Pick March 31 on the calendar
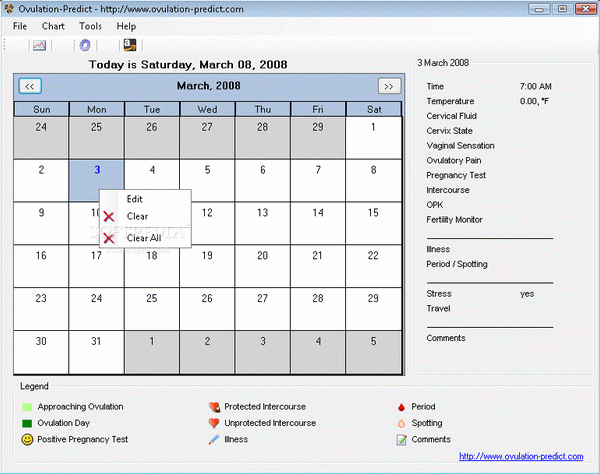 tap(96, 352)
